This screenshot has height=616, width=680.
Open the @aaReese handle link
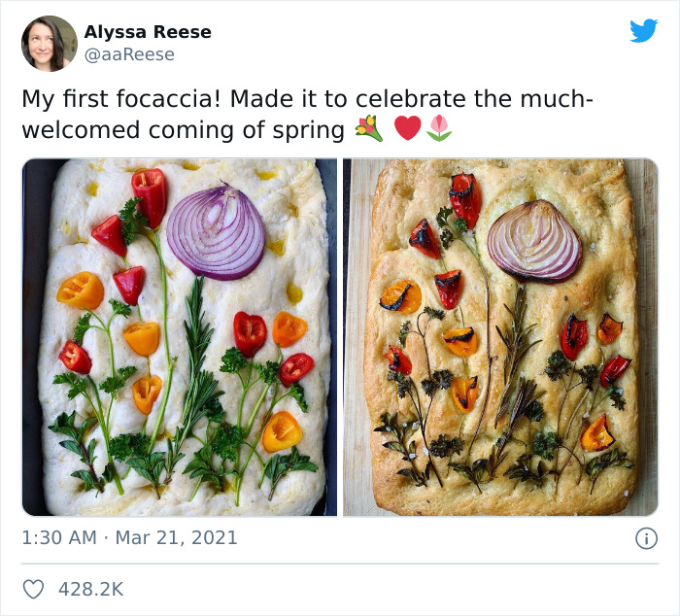129,54
